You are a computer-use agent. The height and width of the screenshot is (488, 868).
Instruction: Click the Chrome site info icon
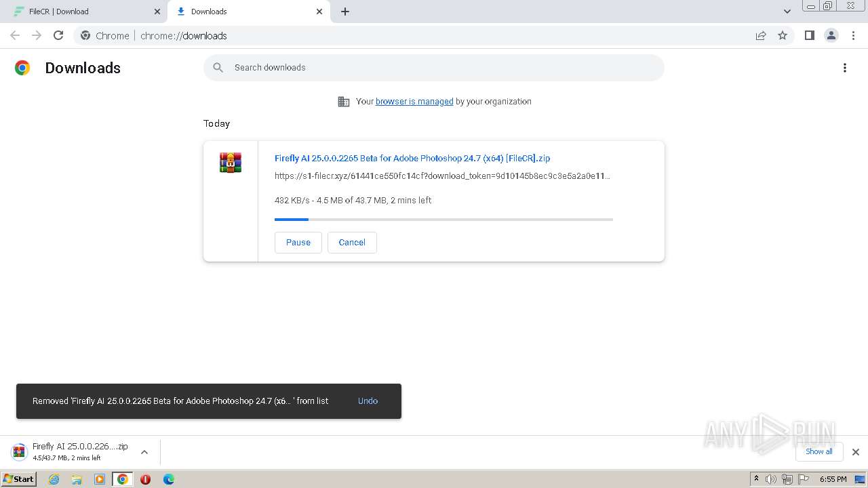pos(85,36)
